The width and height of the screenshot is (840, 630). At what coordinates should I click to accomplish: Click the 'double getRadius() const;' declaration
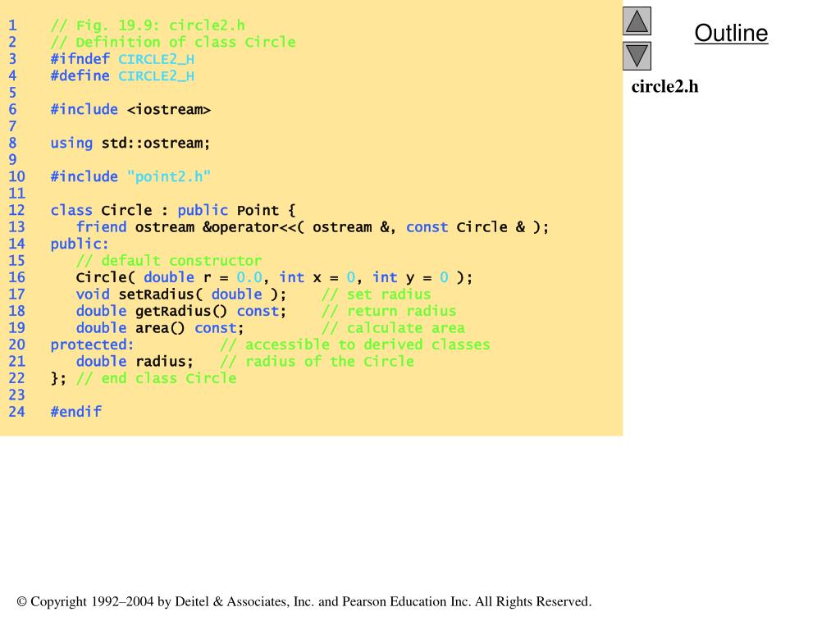181,311
